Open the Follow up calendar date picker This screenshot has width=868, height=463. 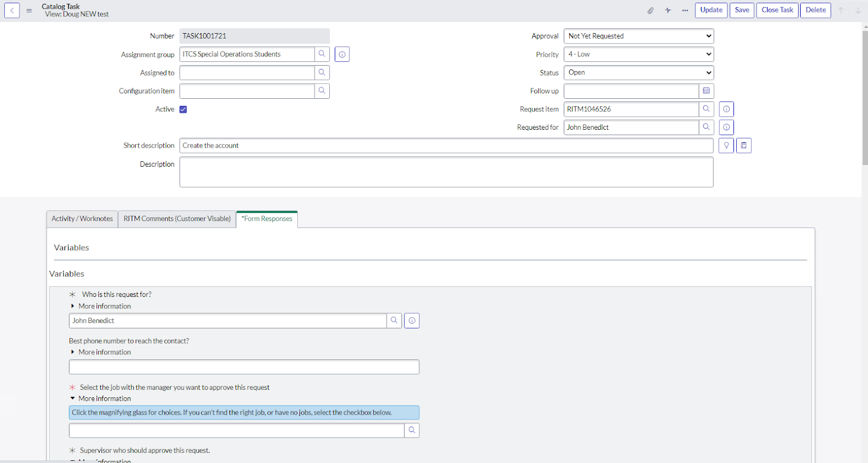[x=706, y=91]
